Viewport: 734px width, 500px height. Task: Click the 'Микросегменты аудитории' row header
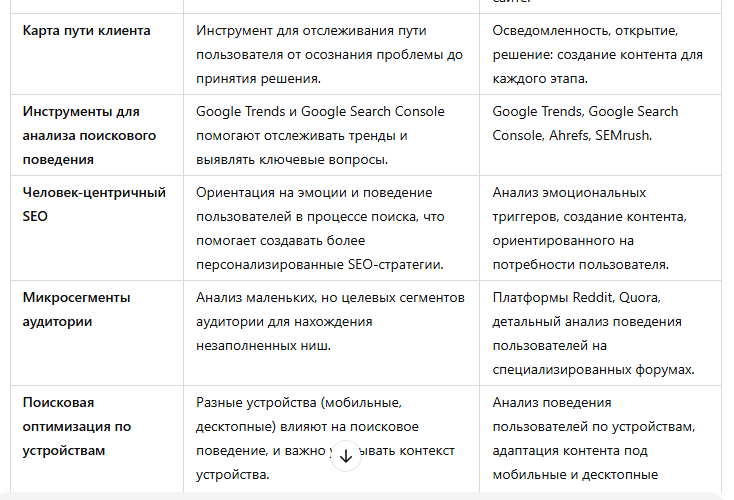[77, 309]
